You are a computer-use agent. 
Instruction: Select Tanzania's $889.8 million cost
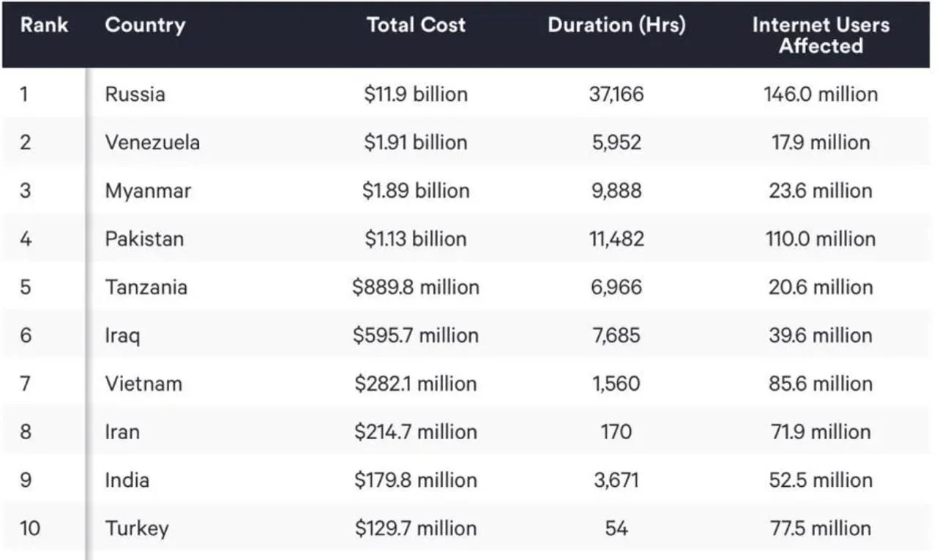pos(416,287)
